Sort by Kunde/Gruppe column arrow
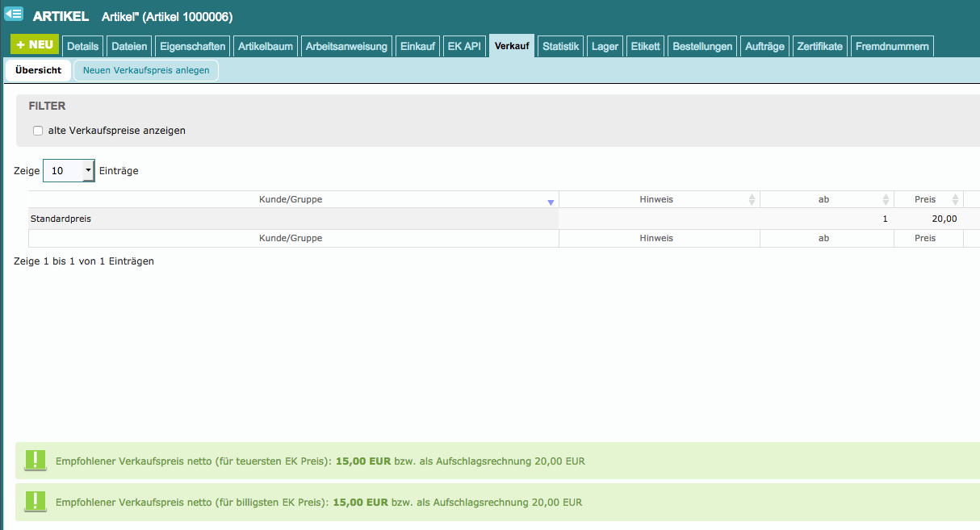Image resolution: width=980 pixels, height=530 pixels. coord(551,201)
